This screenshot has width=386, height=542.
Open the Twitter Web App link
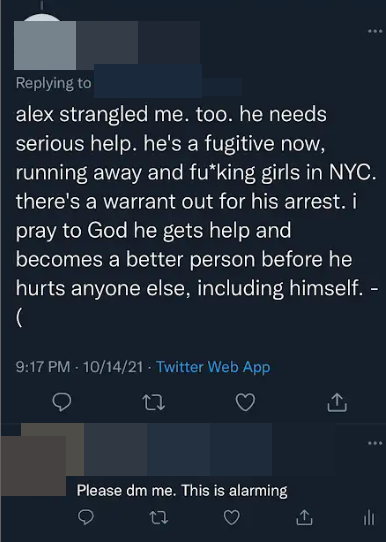tap(213, 367)
